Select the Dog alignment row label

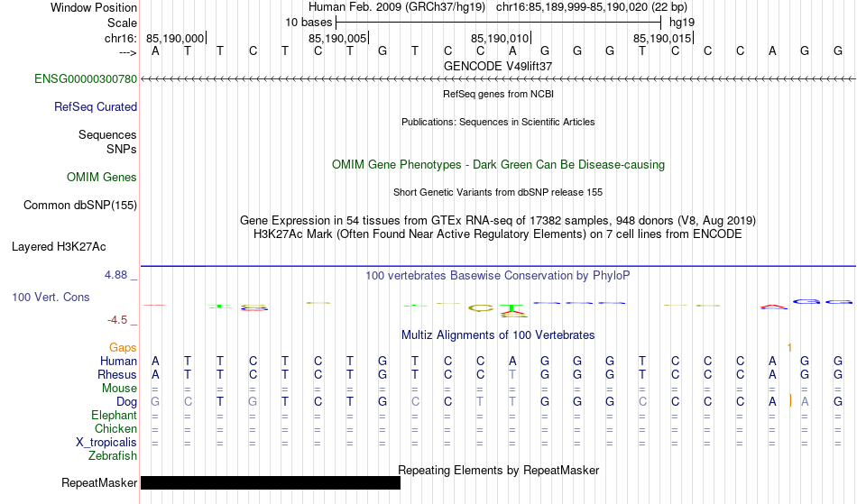(126, 402)
